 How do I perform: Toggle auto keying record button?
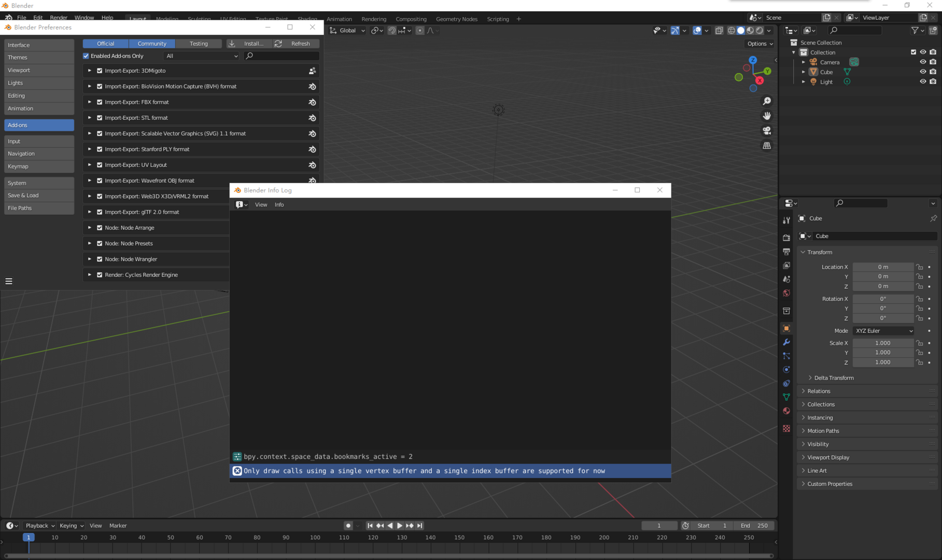click(348, 525)
